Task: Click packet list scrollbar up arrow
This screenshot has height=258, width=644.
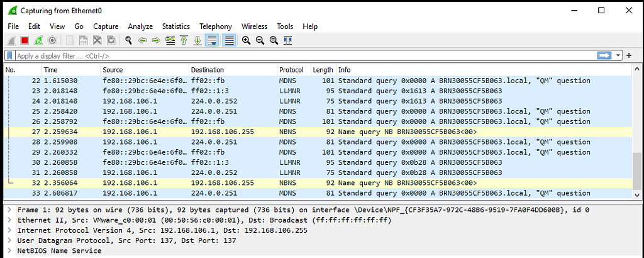Action: coord(636,69)
